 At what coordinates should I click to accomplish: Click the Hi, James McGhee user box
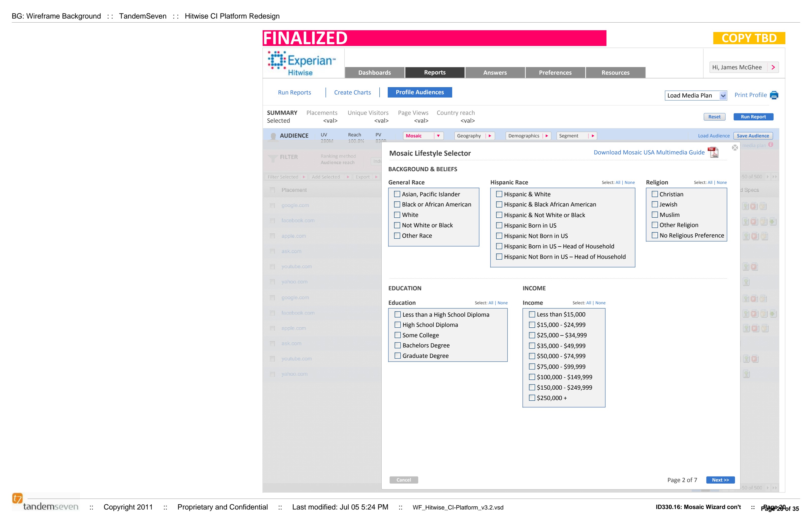pos(744,67)
